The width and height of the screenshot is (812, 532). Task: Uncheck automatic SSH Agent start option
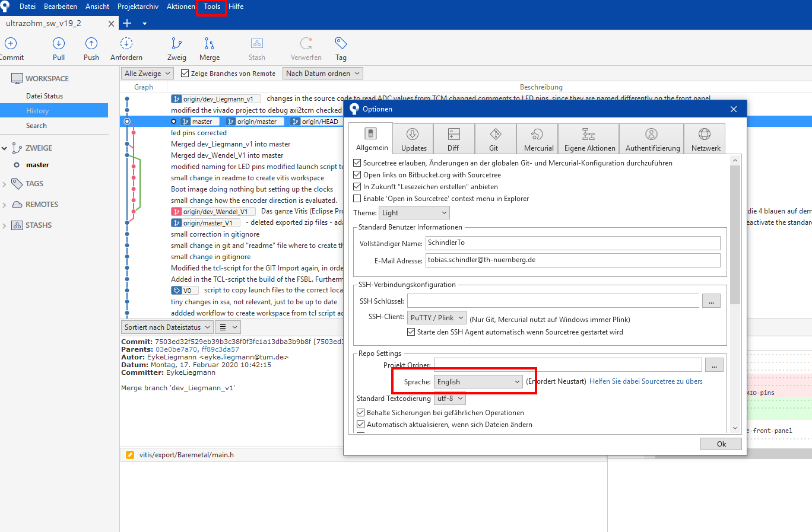click(x=411, y=332)
